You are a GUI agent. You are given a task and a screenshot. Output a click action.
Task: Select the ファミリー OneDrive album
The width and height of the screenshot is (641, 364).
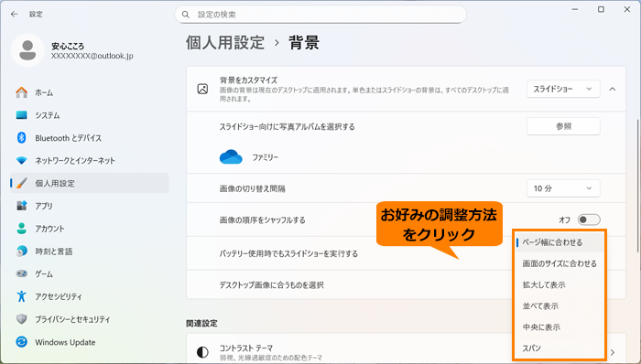click(249, 157)
